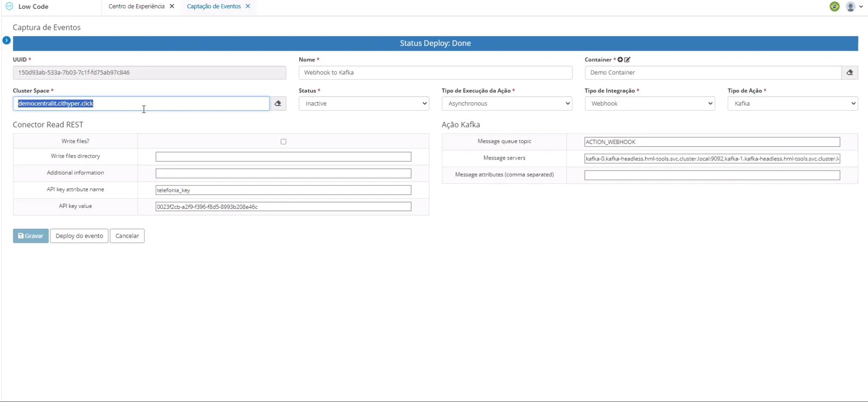
Task: Click the Low Code title text
Action: click(x=33, y=6)
